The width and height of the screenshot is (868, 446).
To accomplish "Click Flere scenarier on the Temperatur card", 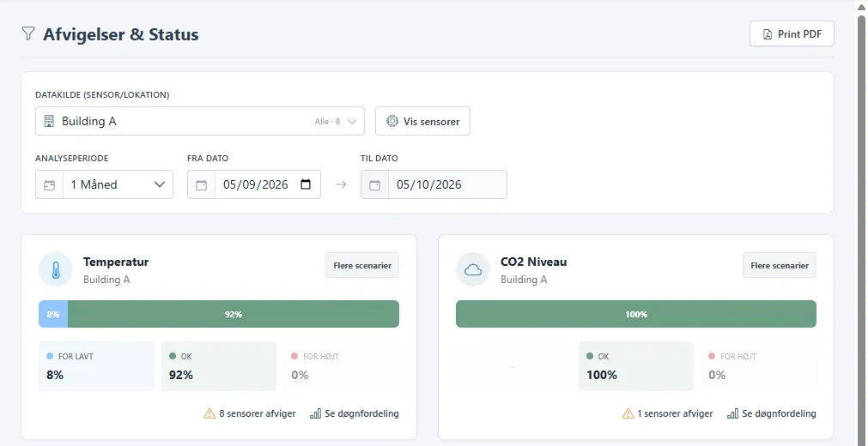I will [362, 266].
